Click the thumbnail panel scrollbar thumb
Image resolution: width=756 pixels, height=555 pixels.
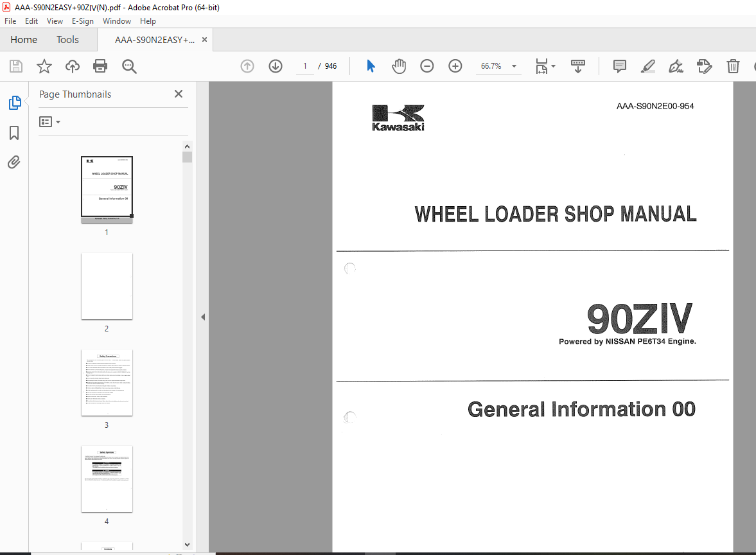click(x=187, y=157)
